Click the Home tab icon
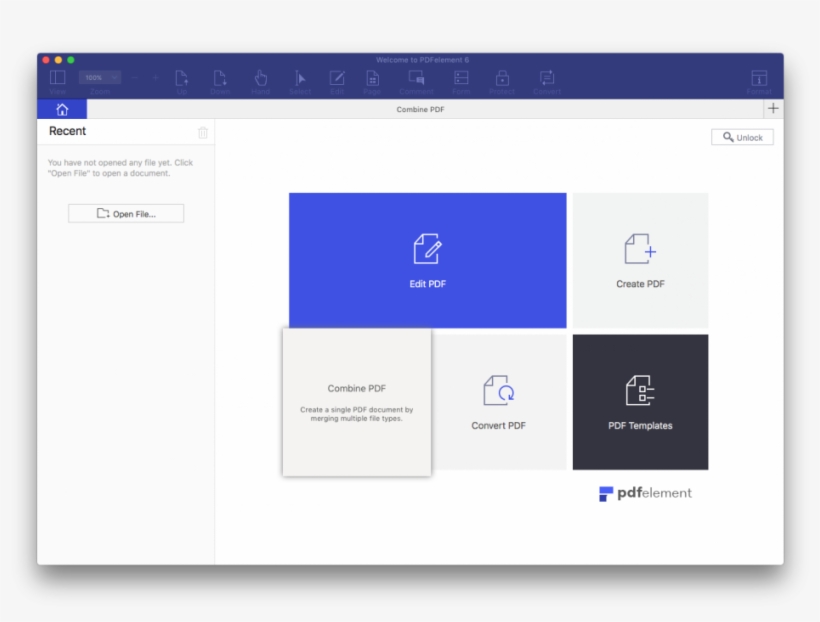This screenshot has height=622, width=820. [x=62, y=109]
